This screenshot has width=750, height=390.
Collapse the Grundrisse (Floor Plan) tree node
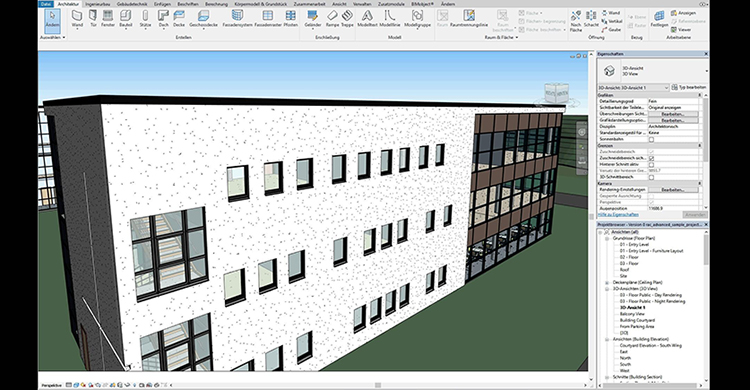(x=607, y=238)
